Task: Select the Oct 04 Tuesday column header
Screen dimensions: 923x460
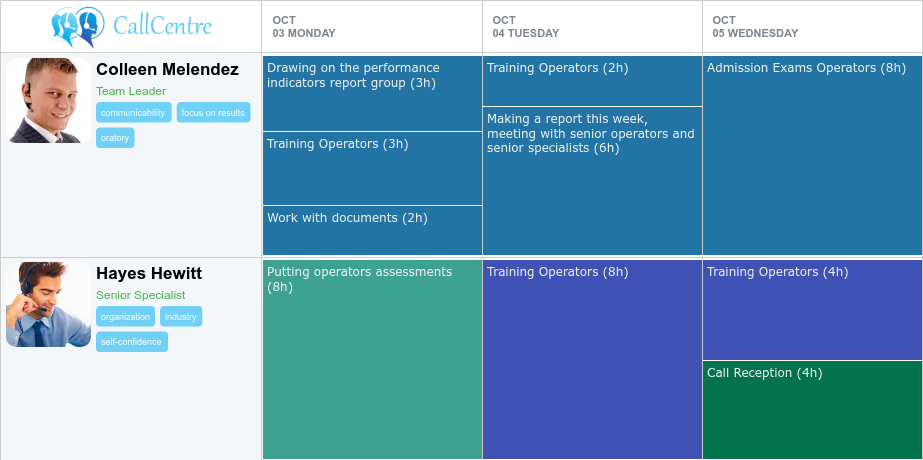Action: click(591, 26)
